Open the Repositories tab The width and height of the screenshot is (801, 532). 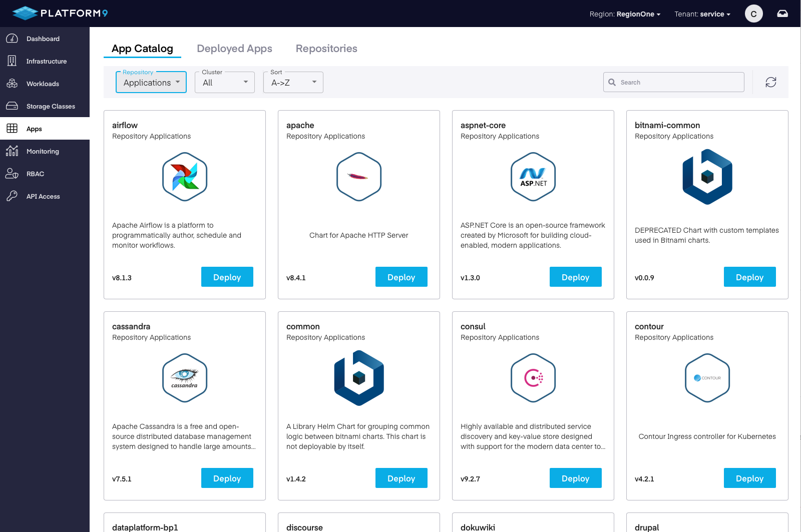(326, 49)
